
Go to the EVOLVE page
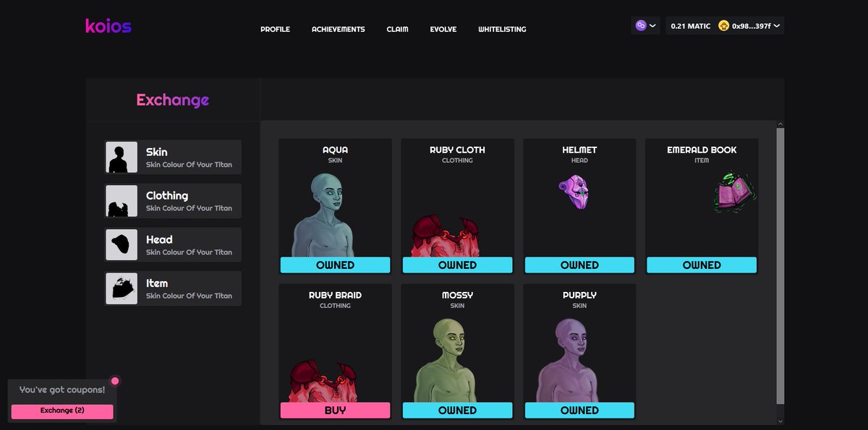(443, 30)
